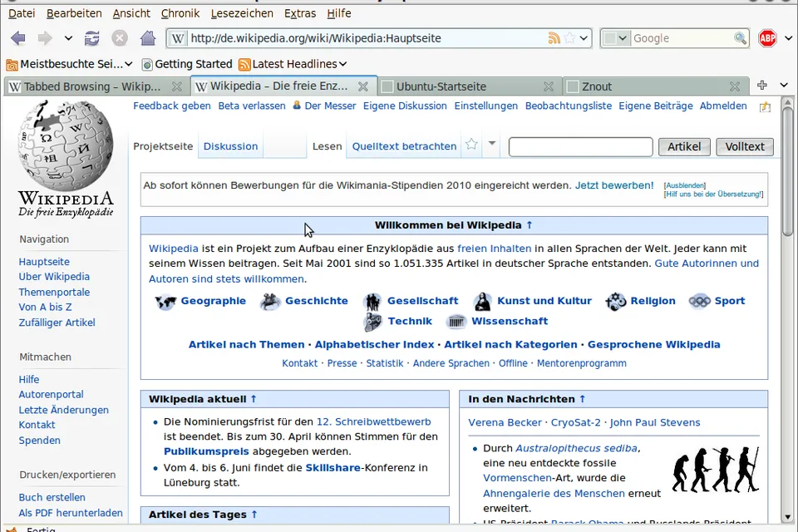Open the Chronik menu
Image resolution: width=798 pixels, height=532 pixels.
(x=180, y=13)
